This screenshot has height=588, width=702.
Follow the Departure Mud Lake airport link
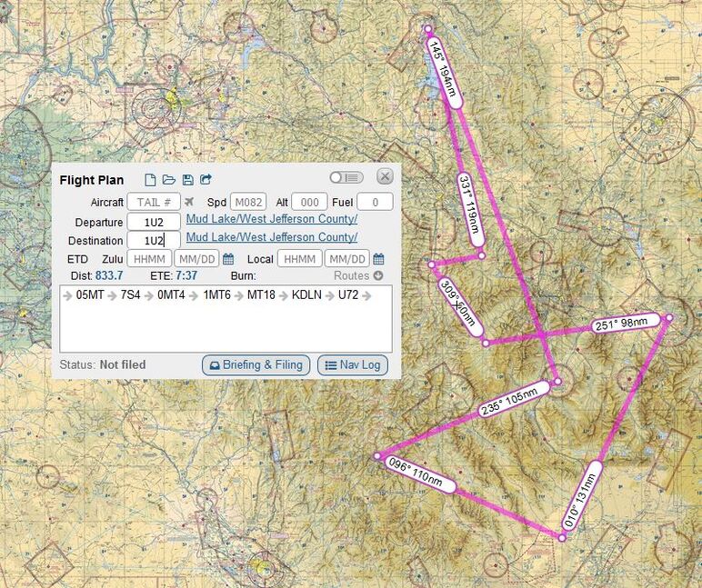coord(271,219)
